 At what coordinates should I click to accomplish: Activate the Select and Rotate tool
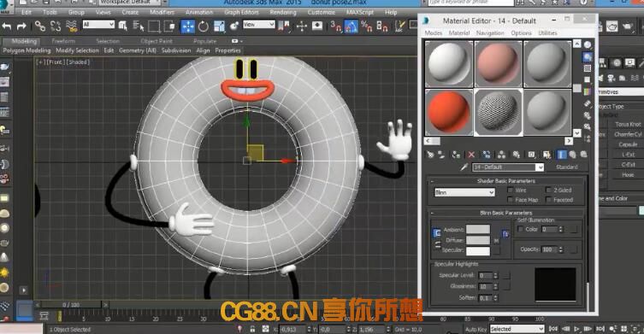coord(204,26)
